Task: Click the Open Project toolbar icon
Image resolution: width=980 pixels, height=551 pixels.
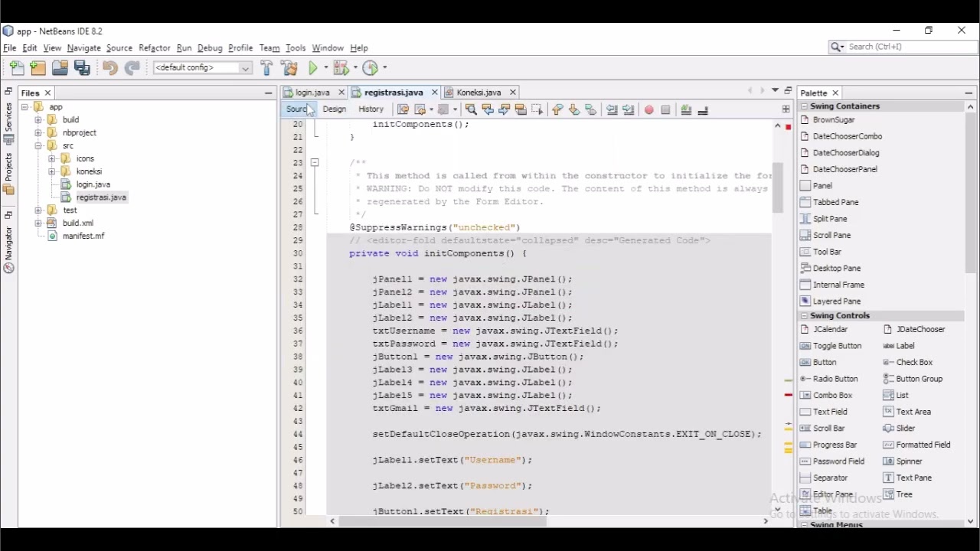Action: point(60,68)
